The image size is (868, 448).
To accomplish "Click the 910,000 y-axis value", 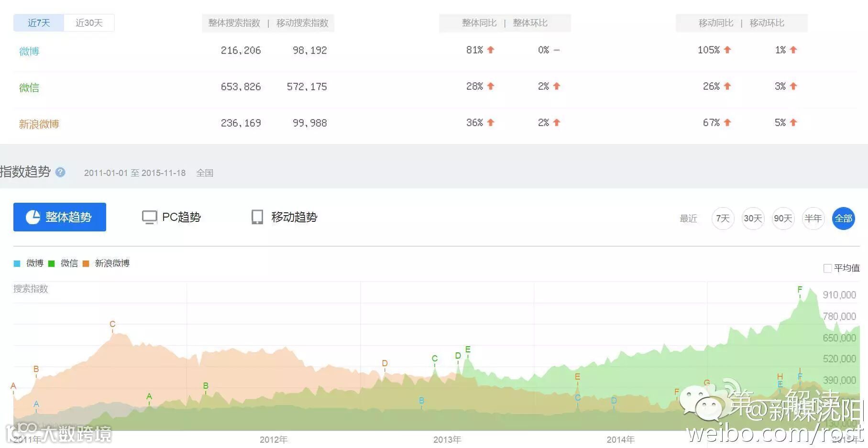I will 839,295.
